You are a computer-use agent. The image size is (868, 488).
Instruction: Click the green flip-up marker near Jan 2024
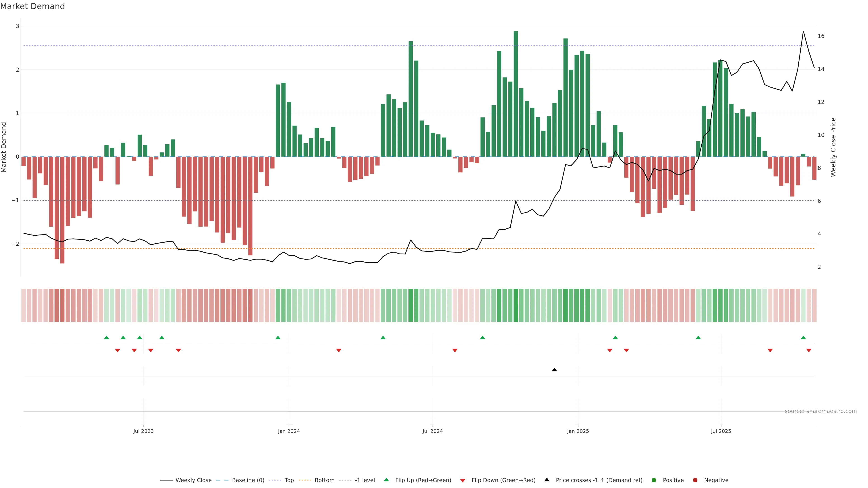(278, 338)
